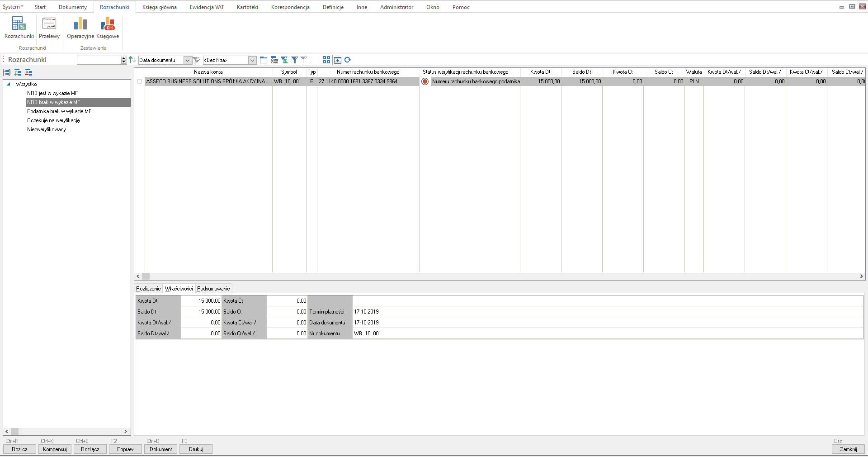Image resolution: width=868 pixels, height=457 pixels.
Task: Open Operacyjne zestawienia chart icon
Action: (80, 28)
